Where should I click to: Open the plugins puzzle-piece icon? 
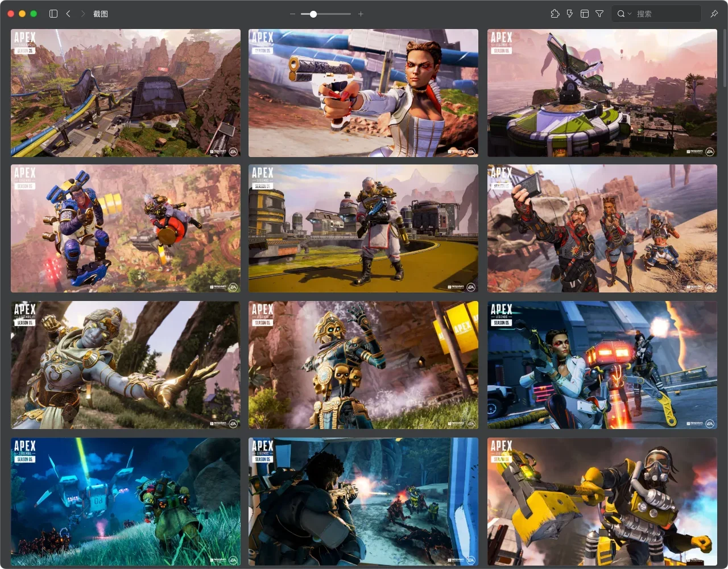point(555,14)
